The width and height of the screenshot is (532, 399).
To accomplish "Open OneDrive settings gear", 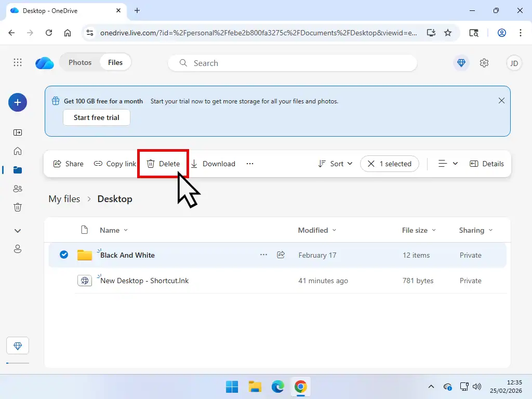I will (484, 62).
